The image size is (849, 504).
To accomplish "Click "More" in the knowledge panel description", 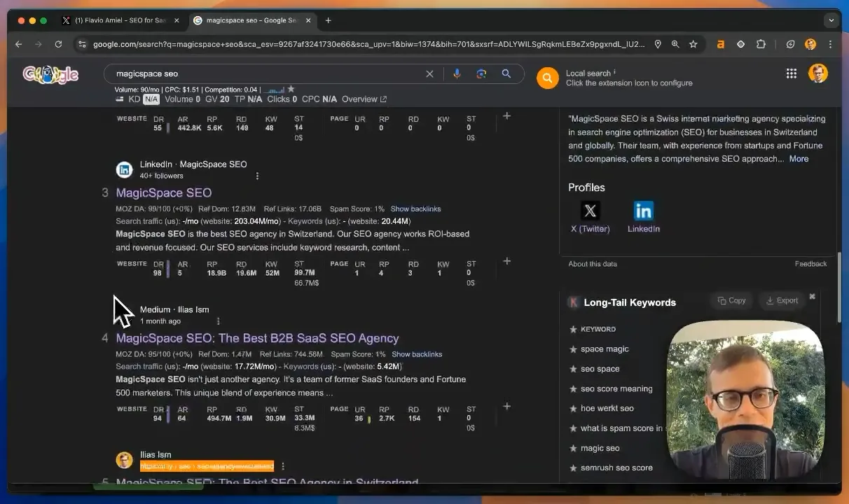I will (799, 159).
